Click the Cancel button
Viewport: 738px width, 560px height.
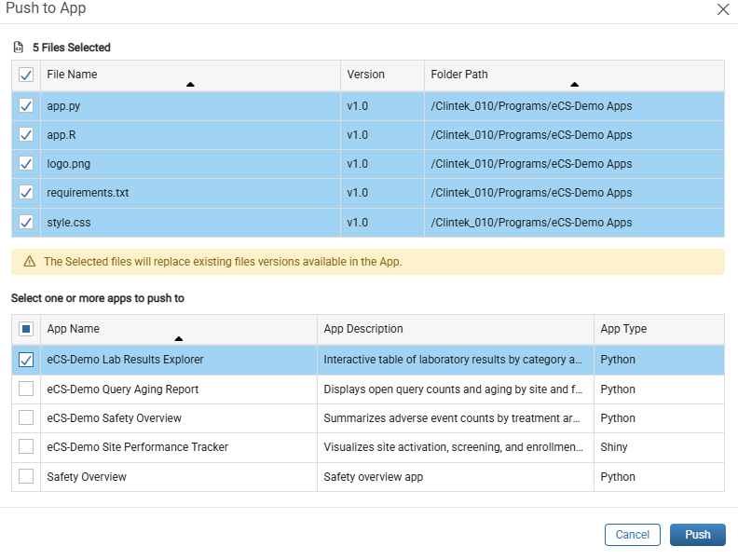pos(633,535)
